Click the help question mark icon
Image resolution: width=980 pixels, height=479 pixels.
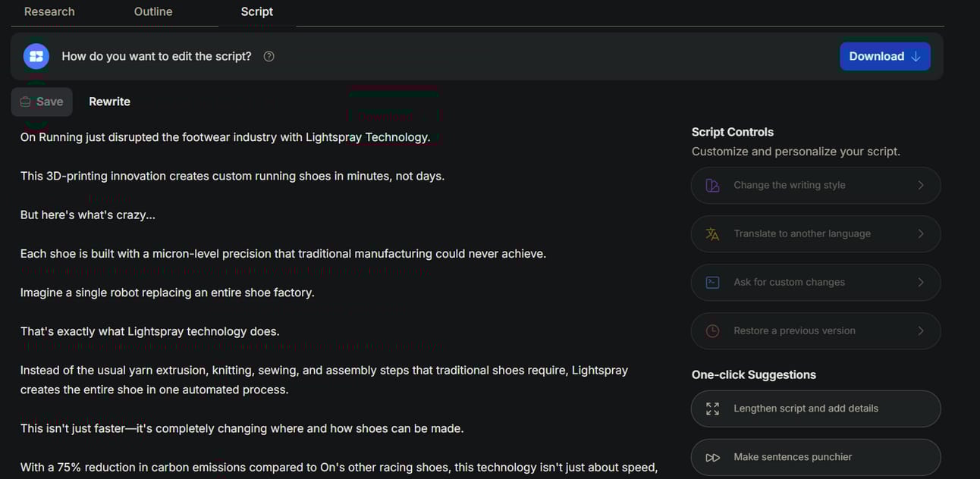coord(269,56)
